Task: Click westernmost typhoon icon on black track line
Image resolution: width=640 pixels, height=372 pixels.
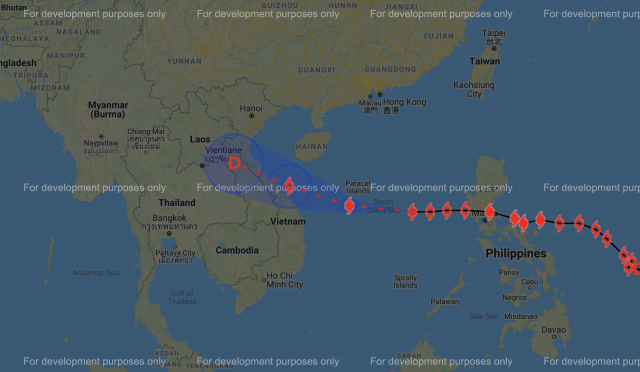Action: [x=412, y=212]
